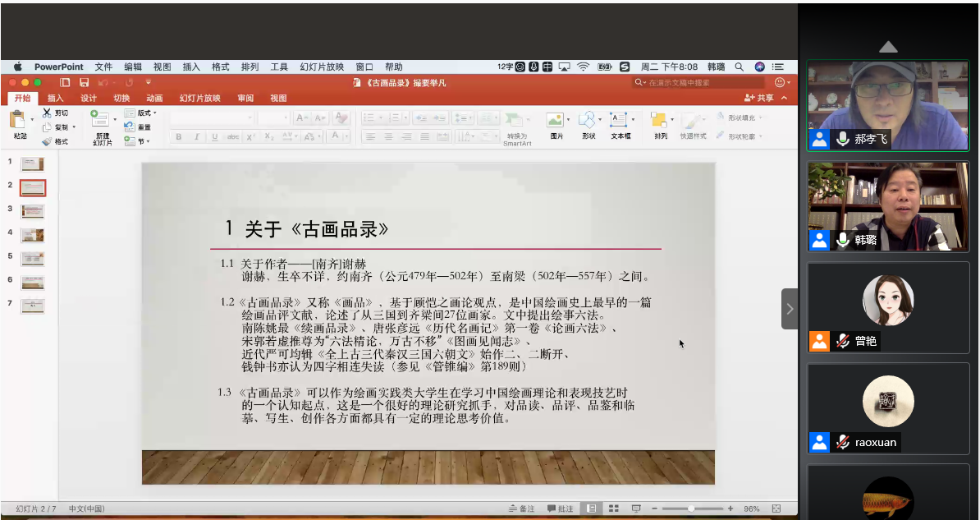The width and height of the screenshot is (980, 520).
Task: Click the Share (共享) button
Action: 758,98
